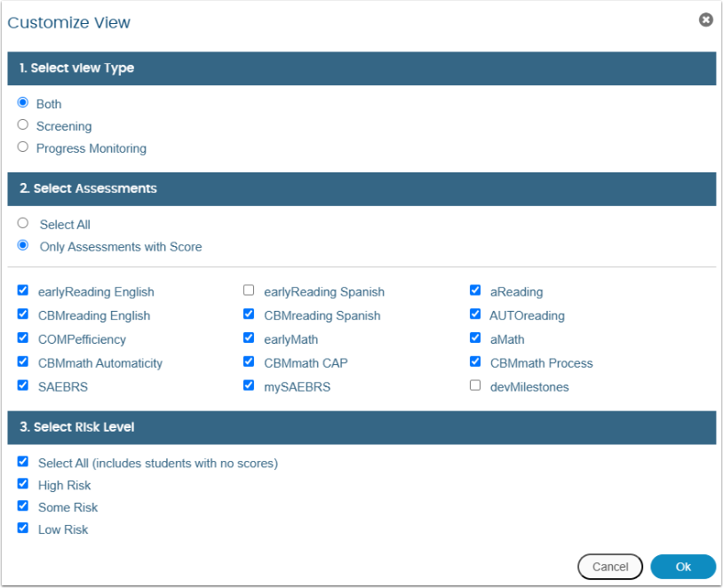This screenshot has height=588, width=723.
Task: Confirm with the Ok button
Action: [683, 567]
